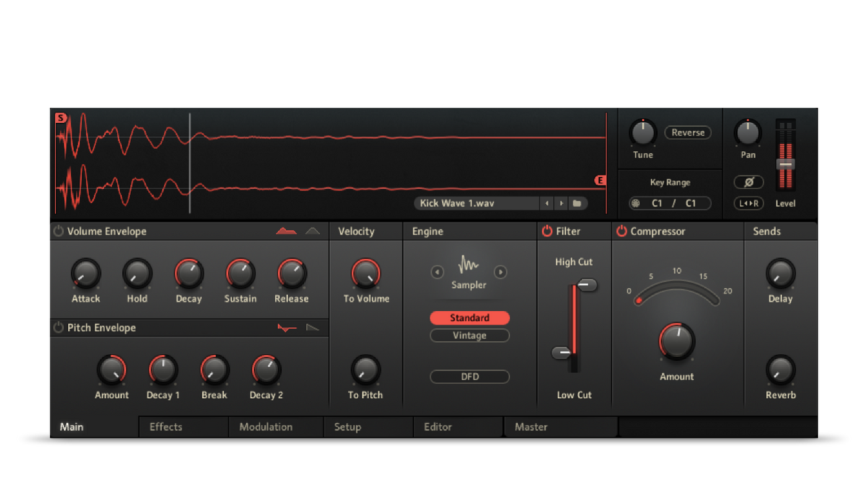Click the Pitch Envelope Amount knob
The height and width of the screenshot is (495, 868).
pyautogui.click(x=112, y=370)
